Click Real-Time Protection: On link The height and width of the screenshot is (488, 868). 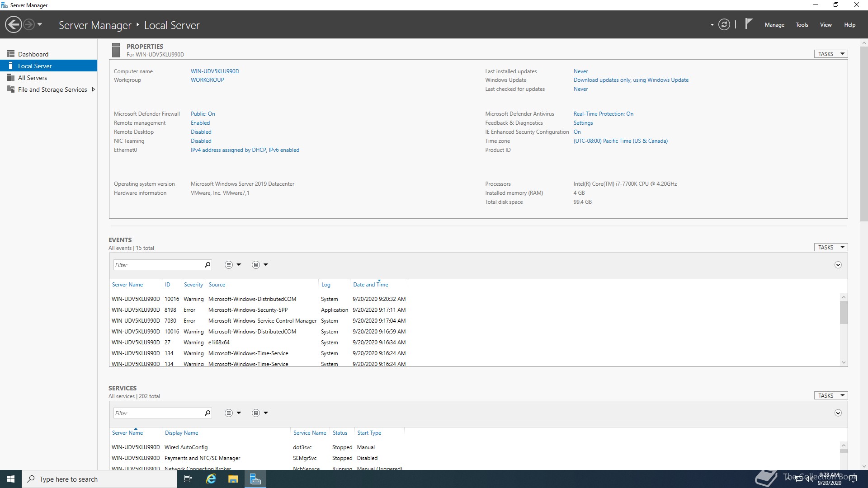tap(603, 114)
